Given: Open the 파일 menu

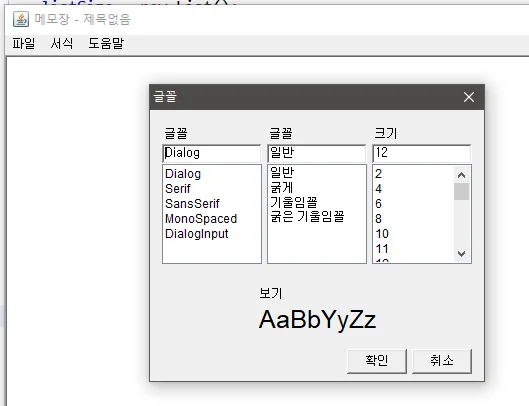Looking at the screenshot, I should 24,44.
